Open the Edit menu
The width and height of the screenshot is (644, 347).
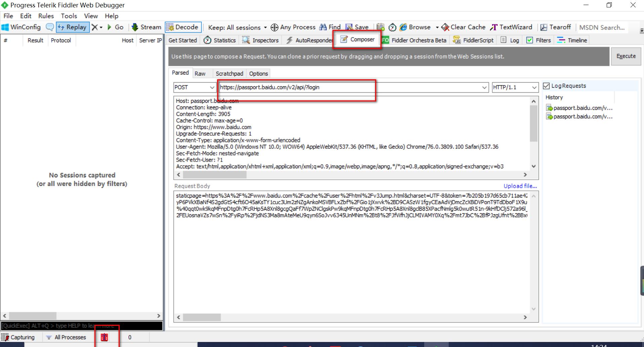pyautogui.click(x=26, y=16)
